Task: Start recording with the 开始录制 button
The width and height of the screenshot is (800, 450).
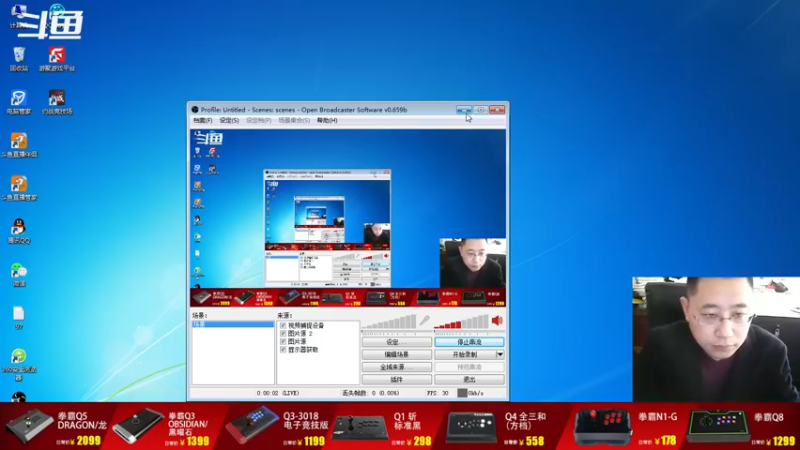Action: [465, 355]
